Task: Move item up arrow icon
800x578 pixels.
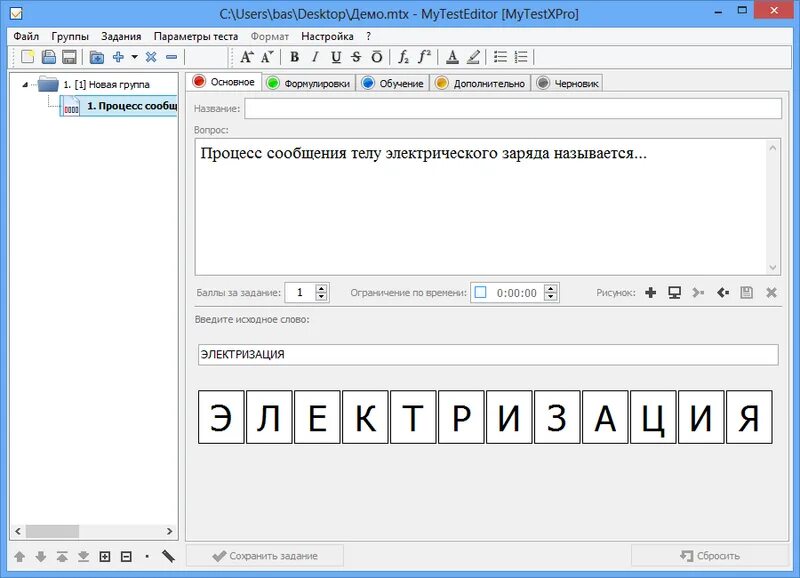Action: 19,557
